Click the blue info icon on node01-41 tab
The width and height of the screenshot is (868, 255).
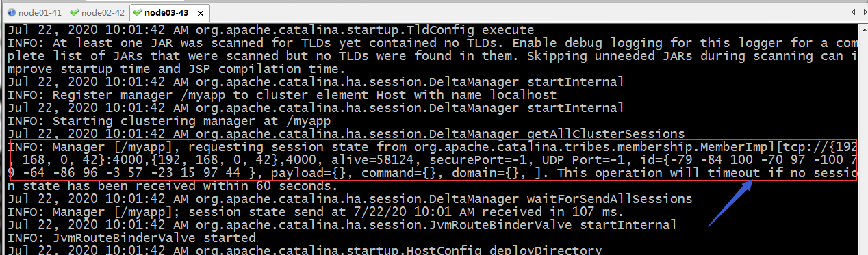point(12,12)
